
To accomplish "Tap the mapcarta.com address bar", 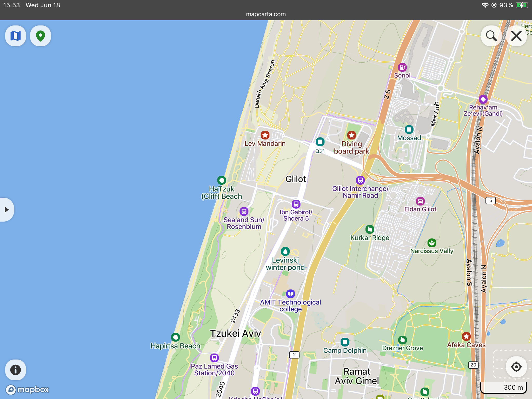I will 266,14.
